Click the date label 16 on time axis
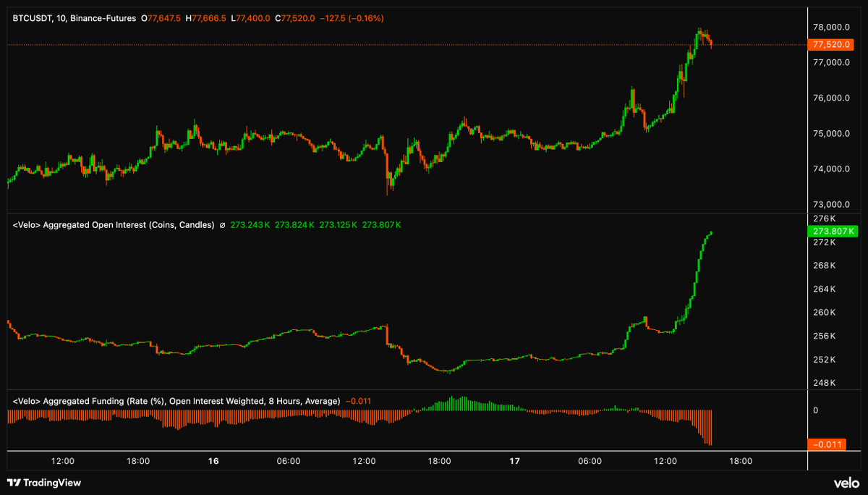The width and height of the screenshot is (868, 495). 213,461
